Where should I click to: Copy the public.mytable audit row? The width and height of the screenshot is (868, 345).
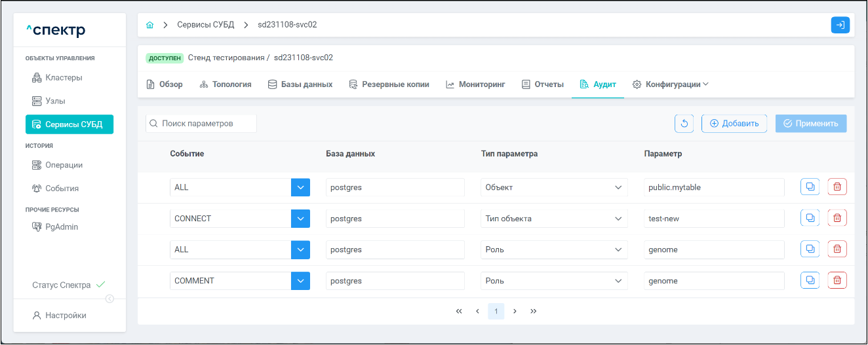(810, 187)
